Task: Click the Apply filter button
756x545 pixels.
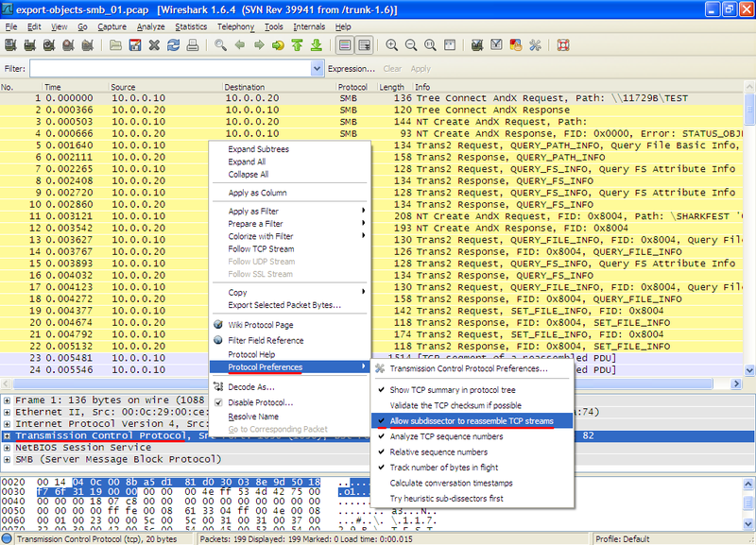Action: coord(421,69)
